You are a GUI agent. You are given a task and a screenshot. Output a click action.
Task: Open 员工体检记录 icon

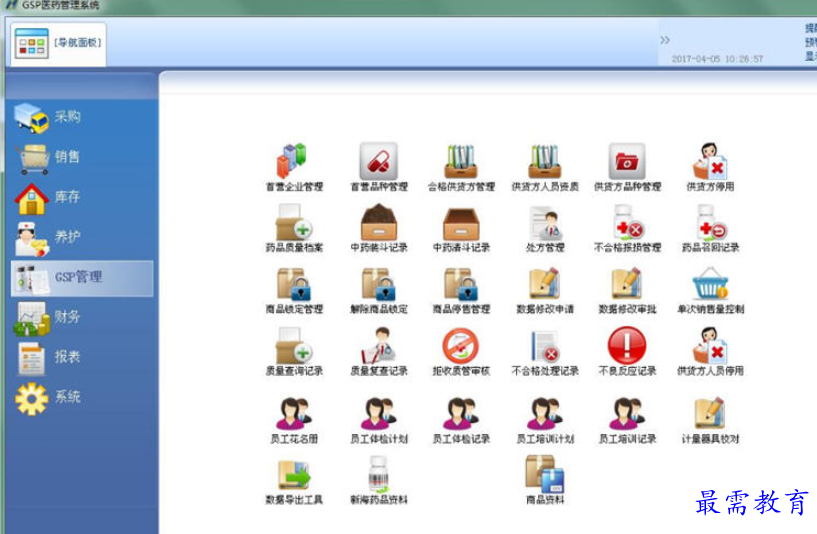click(x=461, y=414)
